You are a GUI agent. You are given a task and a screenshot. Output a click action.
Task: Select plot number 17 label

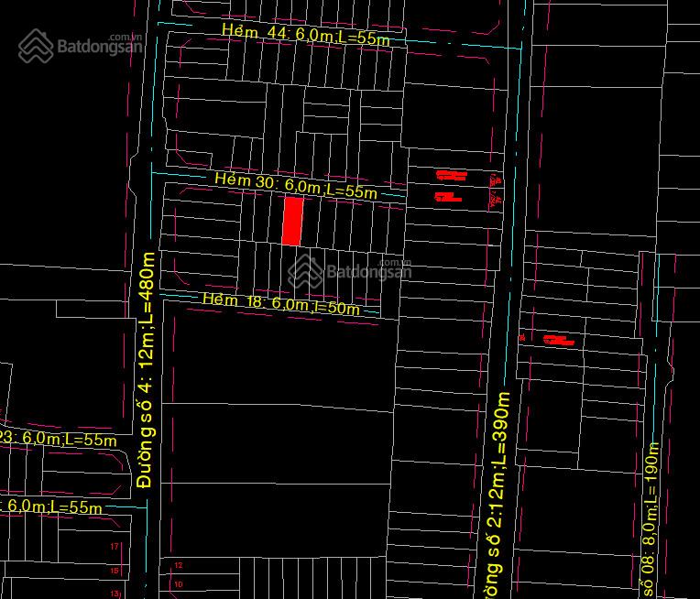coord(115,547)
